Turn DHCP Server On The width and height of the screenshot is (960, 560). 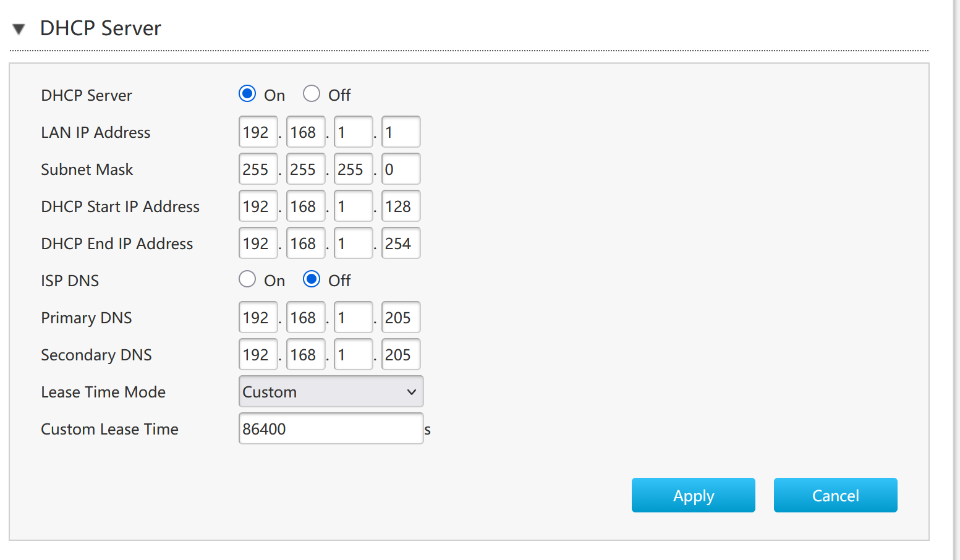pyautogui.click(x=247, y=94)
